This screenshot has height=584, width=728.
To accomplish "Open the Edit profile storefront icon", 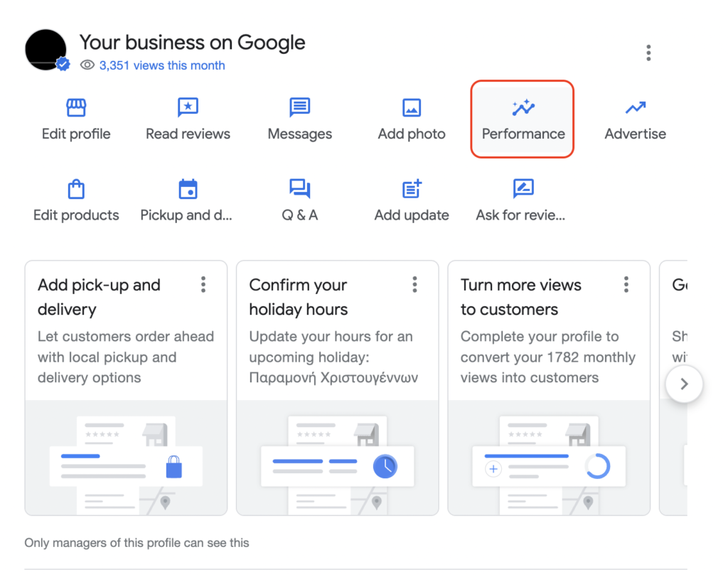I will (75, 108).
